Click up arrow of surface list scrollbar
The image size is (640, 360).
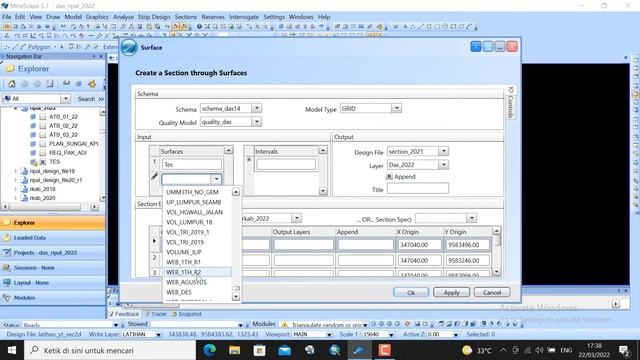[x=236, y=192]
